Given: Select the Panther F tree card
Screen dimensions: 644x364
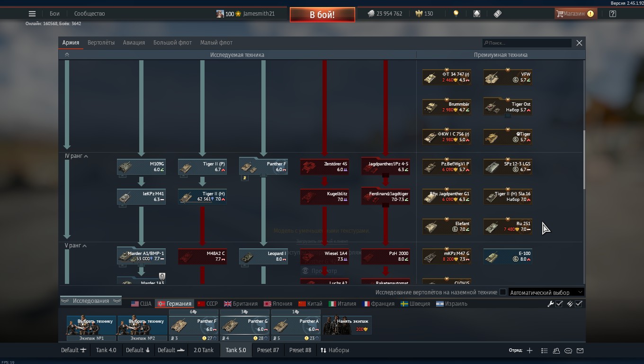Looking at the screenshot, I should (x=264, y=167).
